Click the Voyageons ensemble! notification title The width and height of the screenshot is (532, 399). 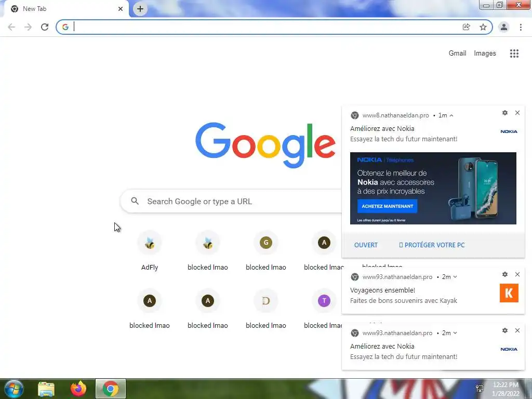point(382,290)
